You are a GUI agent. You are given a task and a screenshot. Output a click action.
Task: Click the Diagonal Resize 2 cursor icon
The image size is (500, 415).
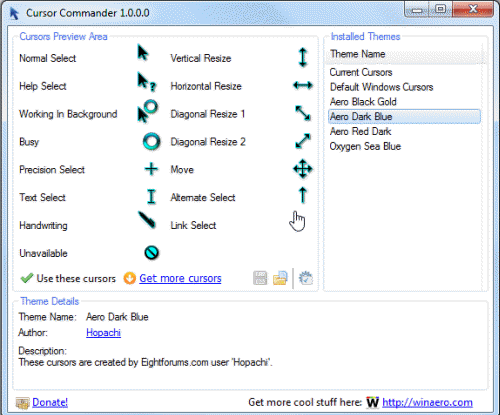303,141
